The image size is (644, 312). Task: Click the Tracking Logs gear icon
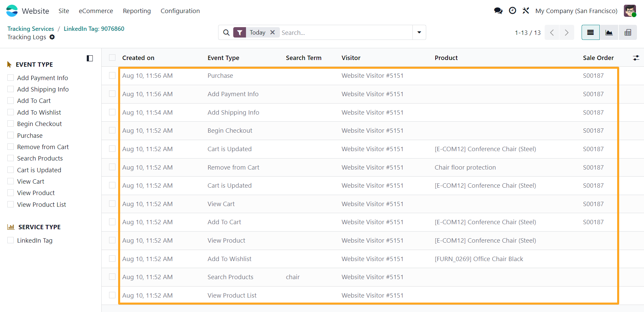pos(52,37)
